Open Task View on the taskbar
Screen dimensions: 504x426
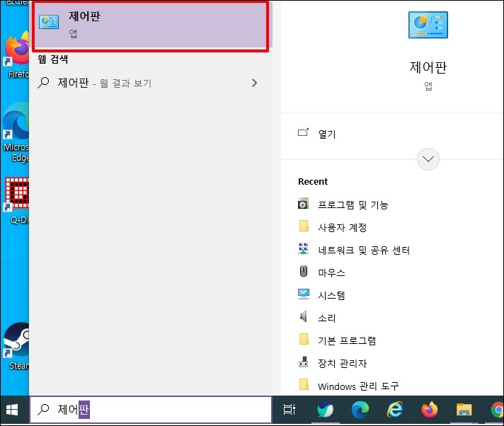point(289,409)
